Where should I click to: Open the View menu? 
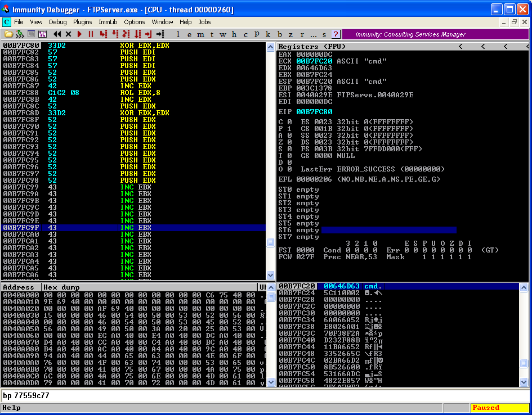[x=36, y=22]
